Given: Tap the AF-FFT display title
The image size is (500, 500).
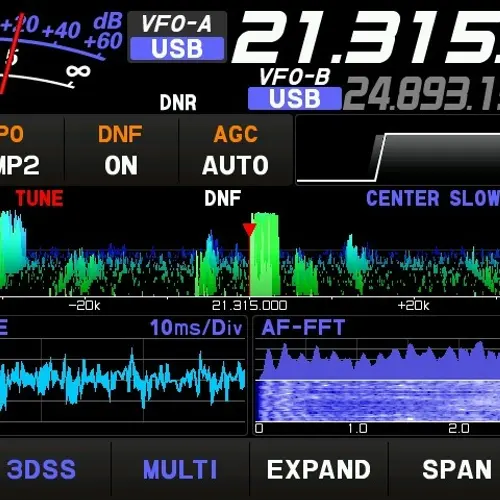Looking at the screenshot, I should coord(303,327).
